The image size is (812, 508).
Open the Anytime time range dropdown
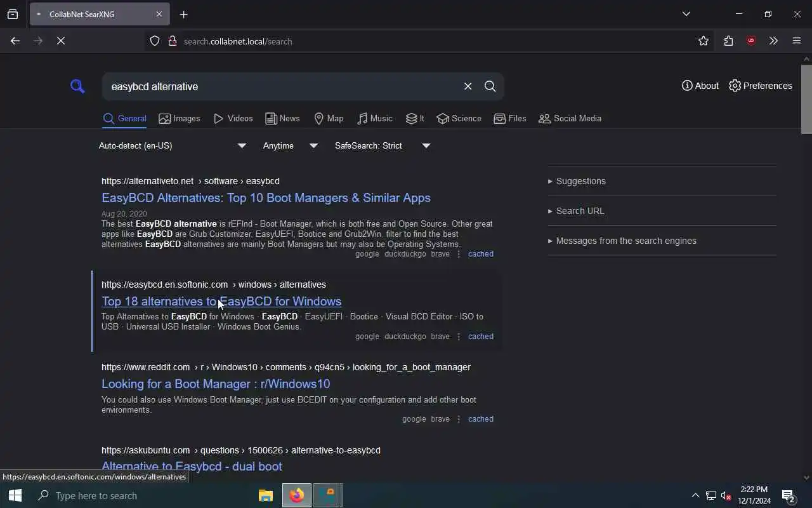pyautogui.click(x=291, y=145)
